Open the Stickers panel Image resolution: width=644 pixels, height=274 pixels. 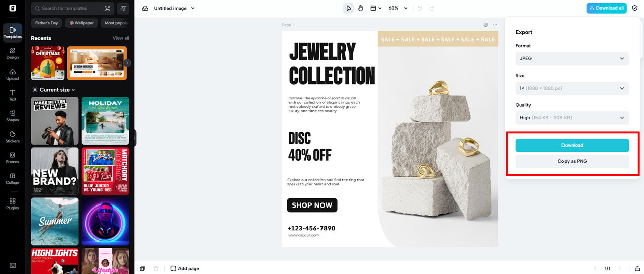[13, 136]
